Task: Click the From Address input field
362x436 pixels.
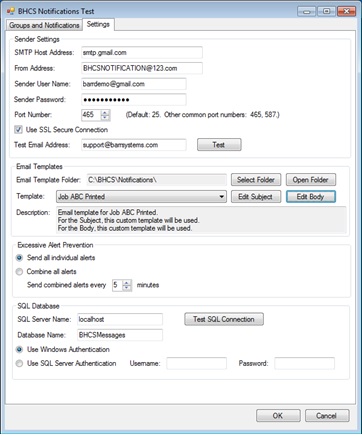Action: [x=142, y=68]
